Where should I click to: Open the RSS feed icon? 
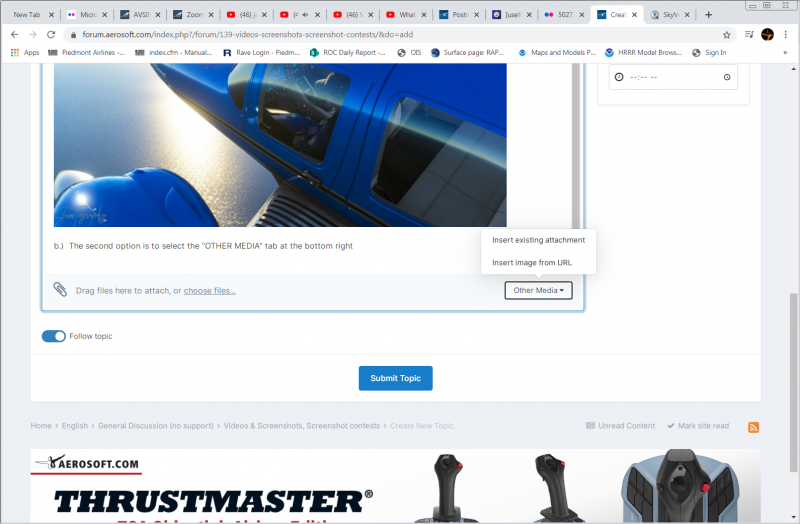(754, 427)
